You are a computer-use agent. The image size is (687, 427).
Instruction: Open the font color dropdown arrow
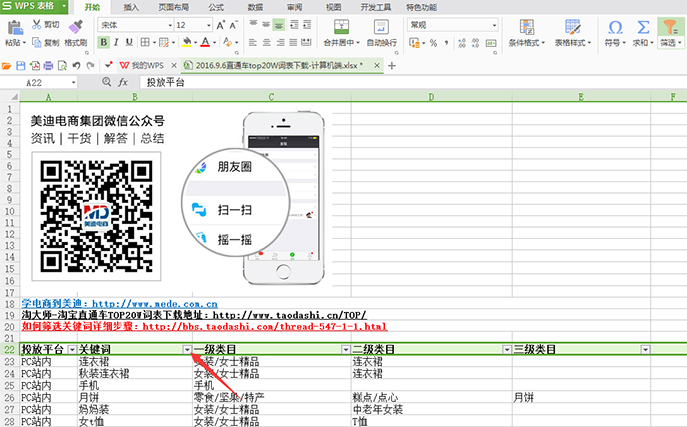coord(214,42)
